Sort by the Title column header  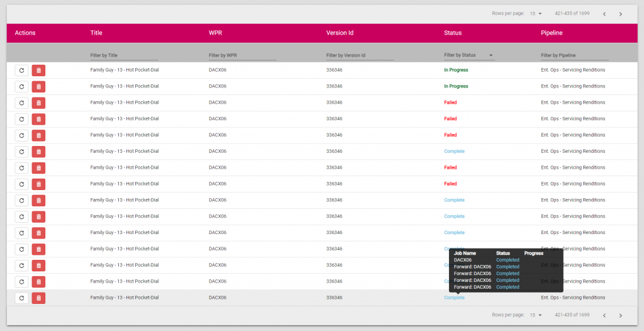pos(96,33)
